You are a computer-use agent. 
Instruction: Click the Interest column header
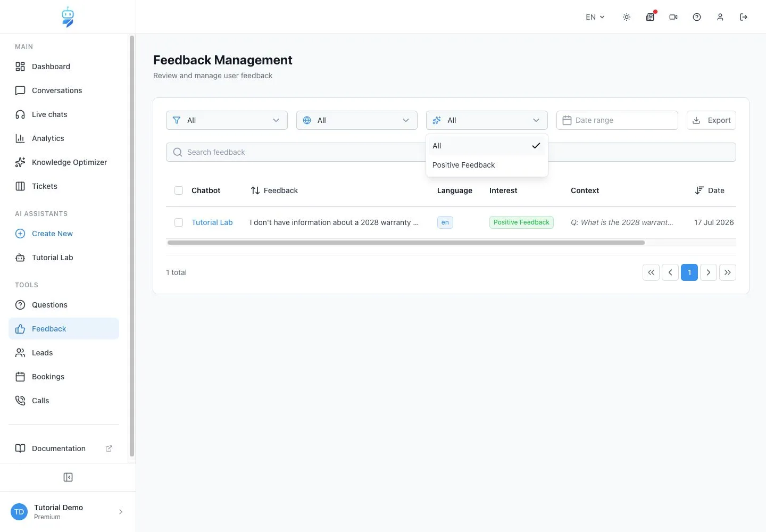(503, 190)
